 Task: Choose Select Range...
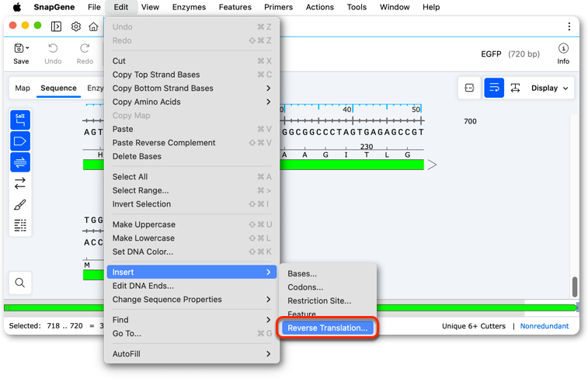point(192,190)
